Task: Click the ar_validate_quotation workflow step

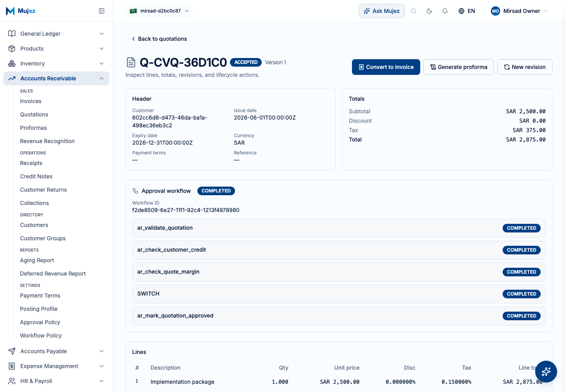Action: point(339,228)
